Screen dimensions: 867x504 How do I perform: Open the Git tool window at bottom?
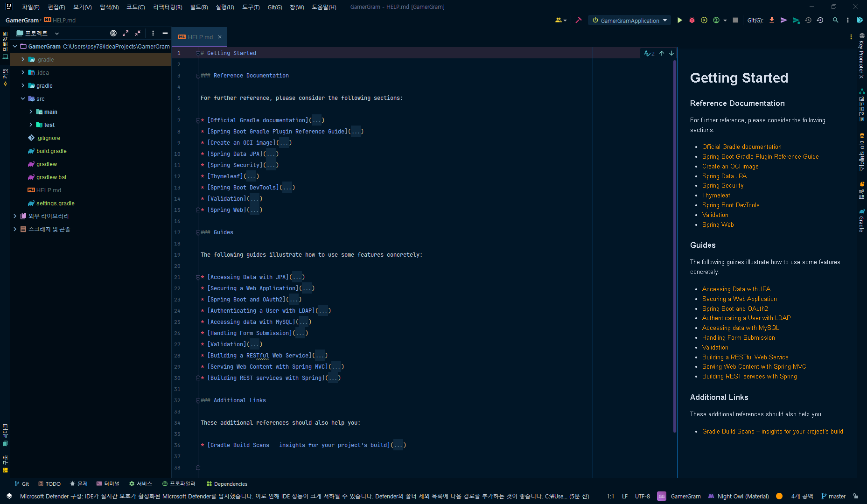(x=22, y=484)
